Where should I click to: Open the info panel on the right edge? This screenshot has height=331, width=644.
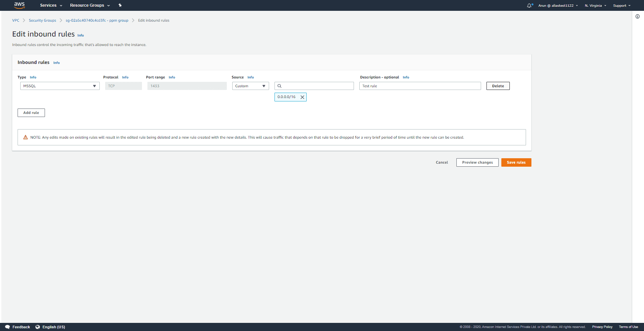click(x=638, y=16)
